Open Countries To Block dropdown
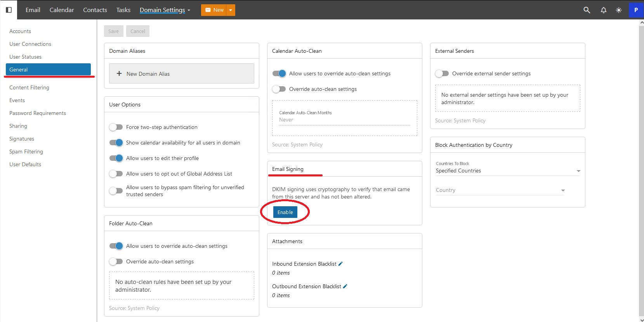The image size is (644, 322). coord(508,171)
